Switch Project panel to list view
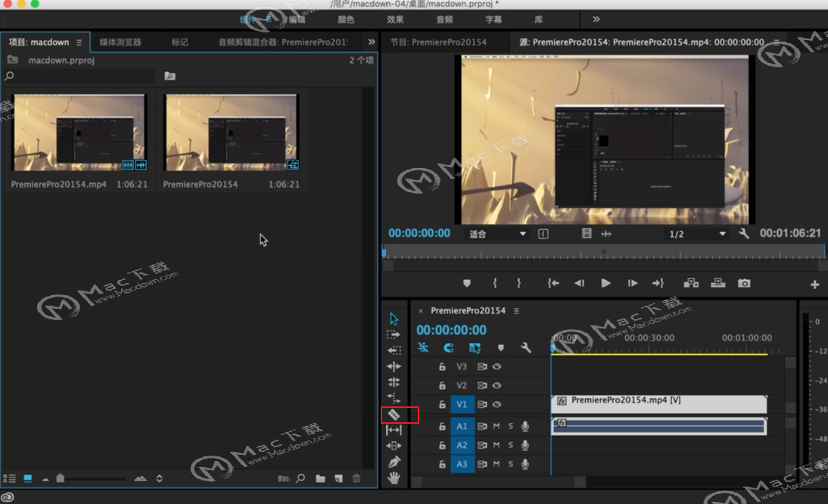Image resolution: width=828 pixels, height=504 pixels. (x=10, y=479)
